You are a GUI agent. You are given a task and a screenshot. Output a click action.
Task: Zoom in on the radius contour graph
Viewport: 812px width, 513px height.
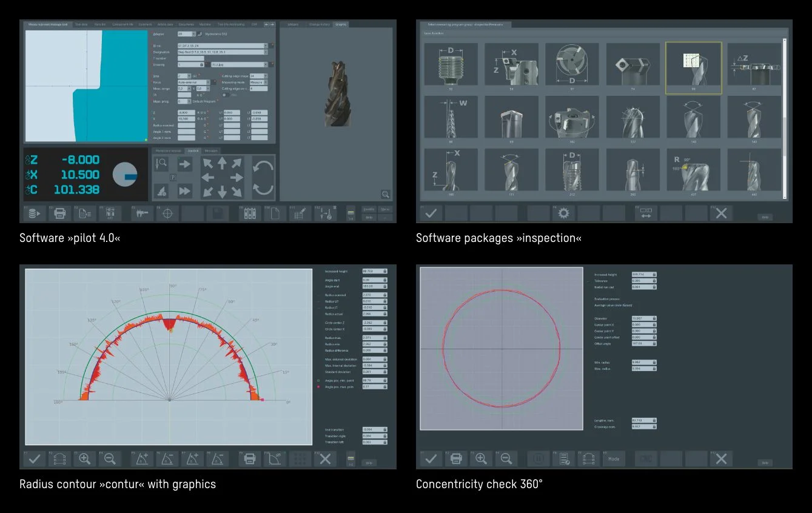click(84, 459)
